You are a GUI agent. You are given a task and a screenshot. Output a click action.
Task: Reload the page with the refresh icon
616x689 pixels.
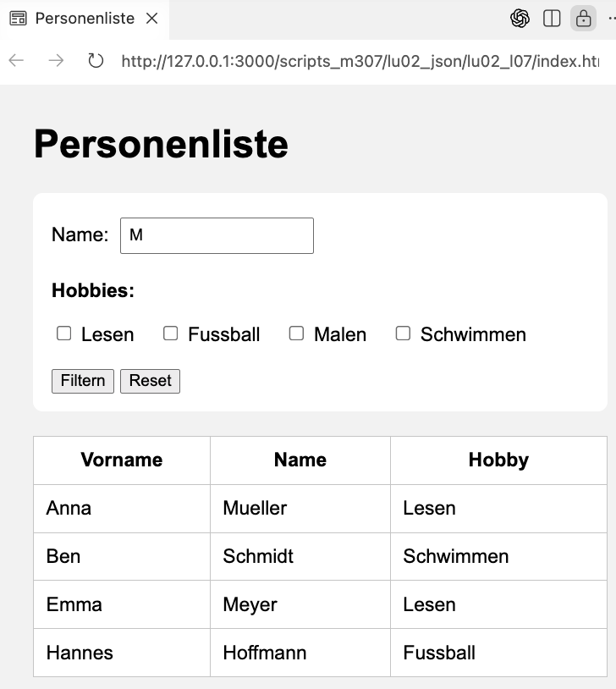pyautogui.click(x=96, y=61)
